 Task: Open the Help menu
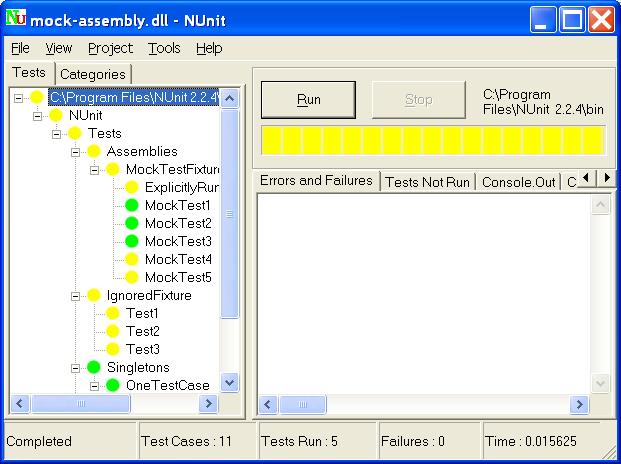[x=209, y=48]
